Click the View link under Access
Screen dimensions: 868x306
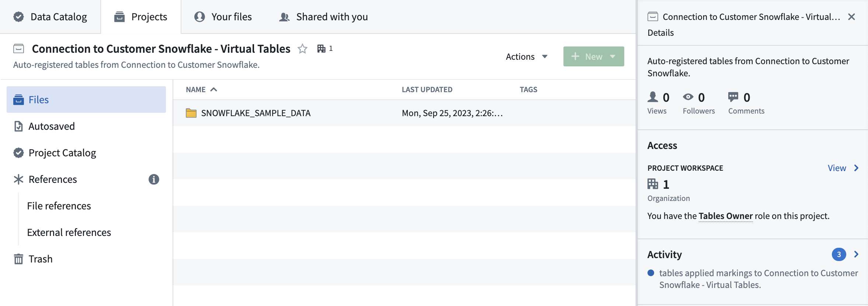pyautogui.click(x=837, y=168)
